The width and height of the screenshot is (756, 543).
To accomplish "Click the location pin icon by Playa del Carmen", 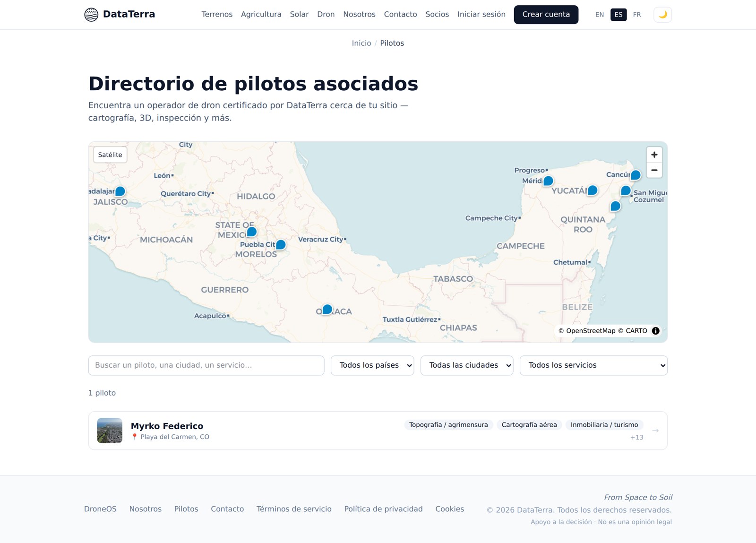I will point(135,437).
